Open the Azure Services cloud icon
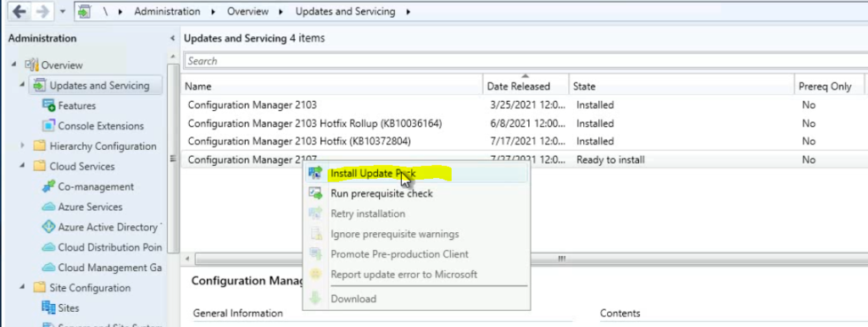 [x=48, y=207]
